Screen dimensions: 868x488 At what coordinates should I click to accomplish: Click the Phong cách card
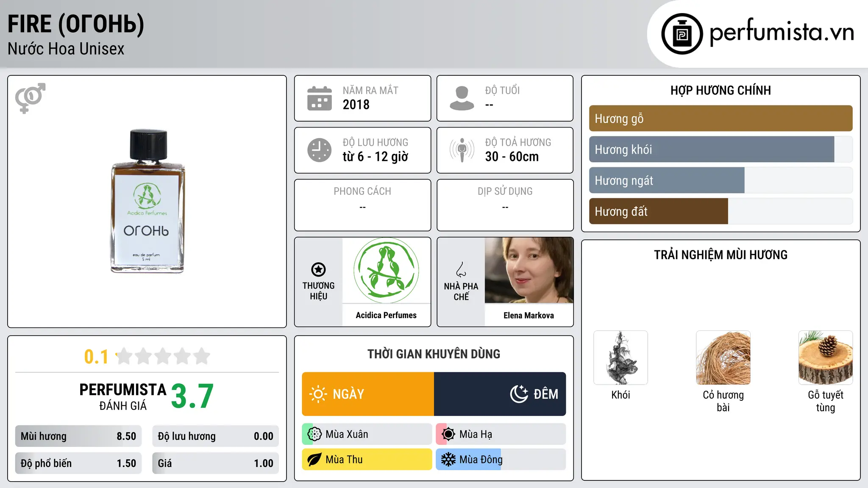[362, 205]
